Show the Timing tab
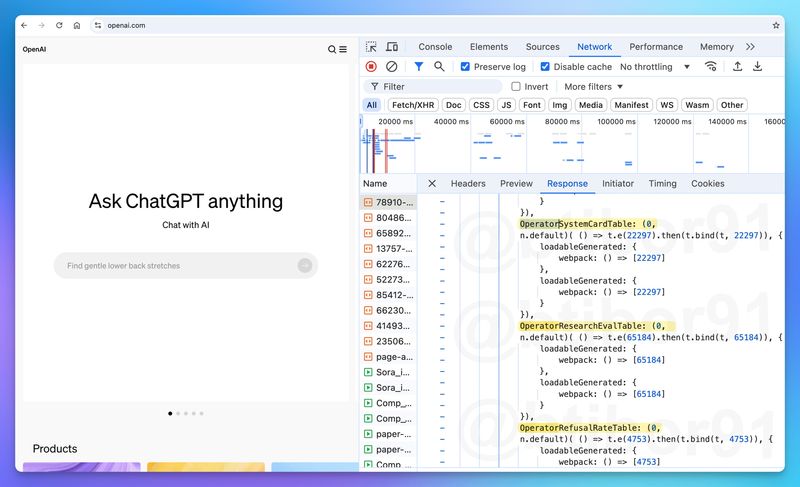 tap(662, 184)
